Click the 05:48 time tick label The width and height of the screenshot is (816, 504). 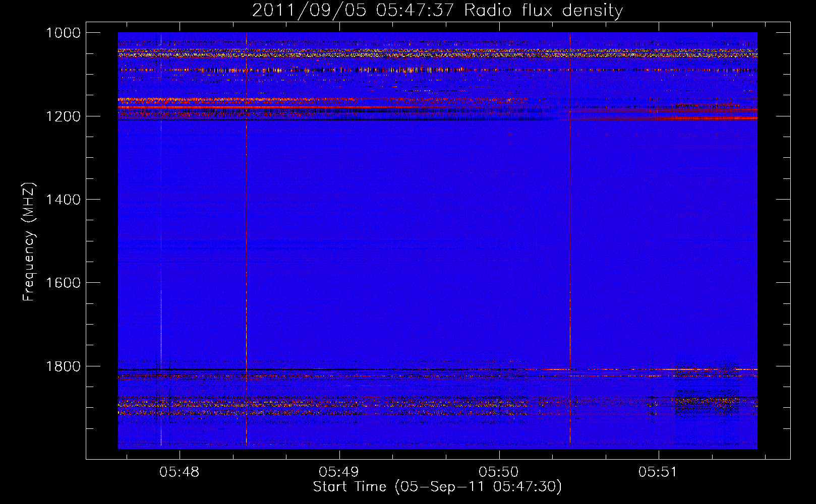[x=180, y=472]
